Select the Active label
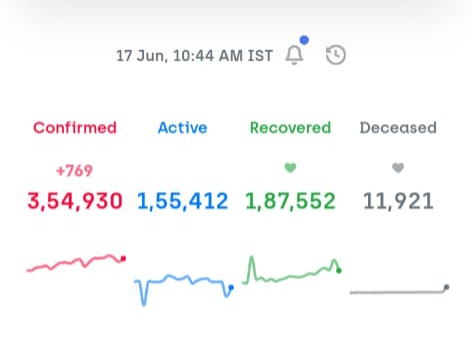Viewport: 472px width, 361px height. tap(183, 128)
